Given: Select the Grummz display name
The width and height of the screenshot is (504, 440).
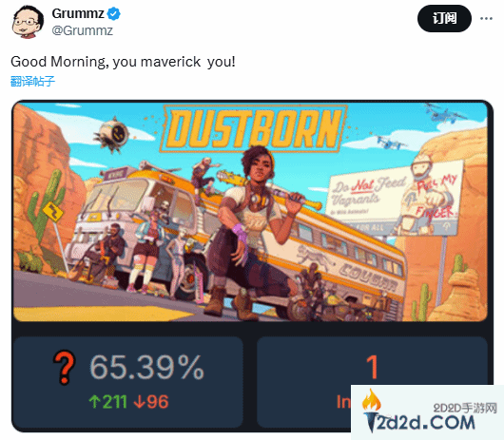Looking at the screenshot, I should (78, 14).
